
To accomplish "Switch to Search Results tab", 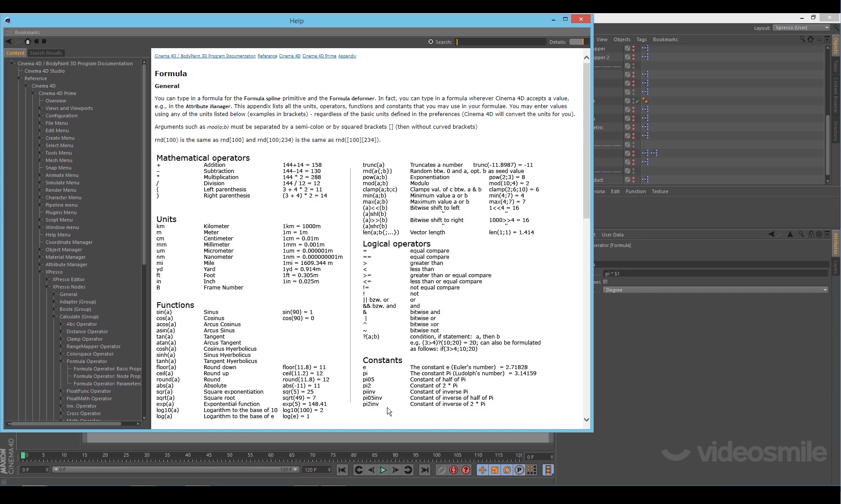I will pyautogui.click(x=46, y=53).
